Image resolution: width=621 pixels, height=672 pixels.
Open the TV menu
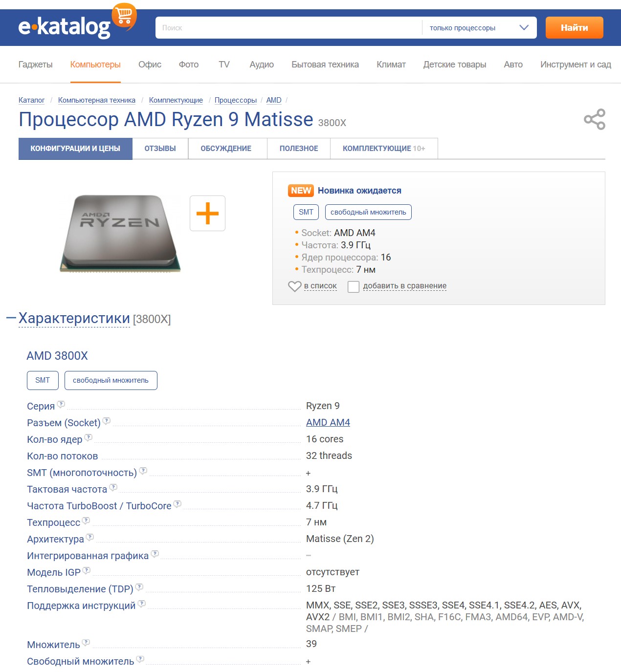[224, 65]
